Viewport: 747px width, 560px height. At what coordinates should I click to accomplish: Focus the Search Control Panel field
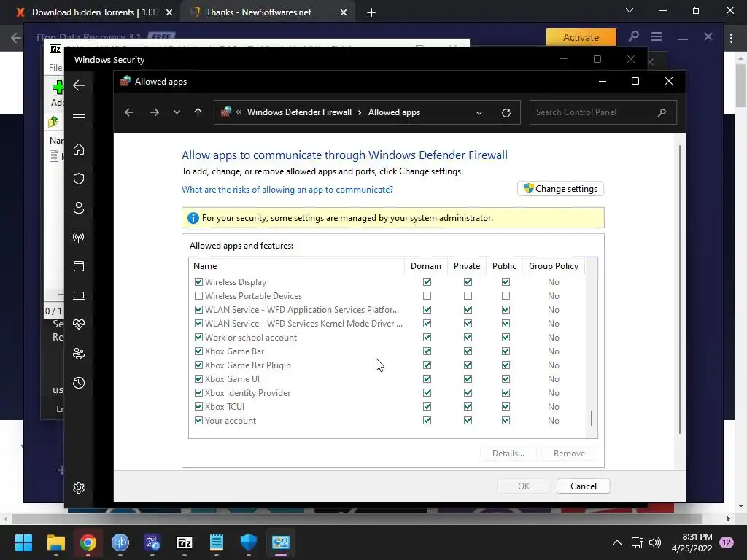click(x=603, y=112)
